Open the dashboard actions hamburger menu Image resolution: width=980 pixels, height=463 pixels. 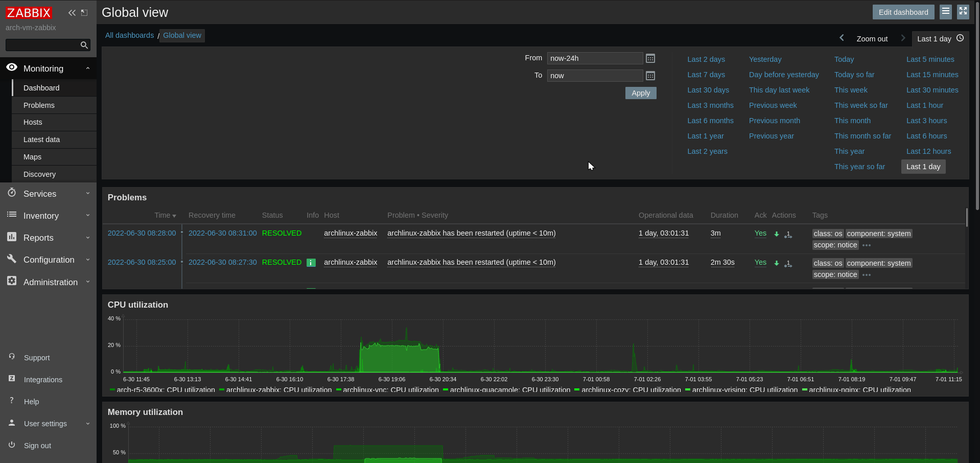click(x=946, y=11)
